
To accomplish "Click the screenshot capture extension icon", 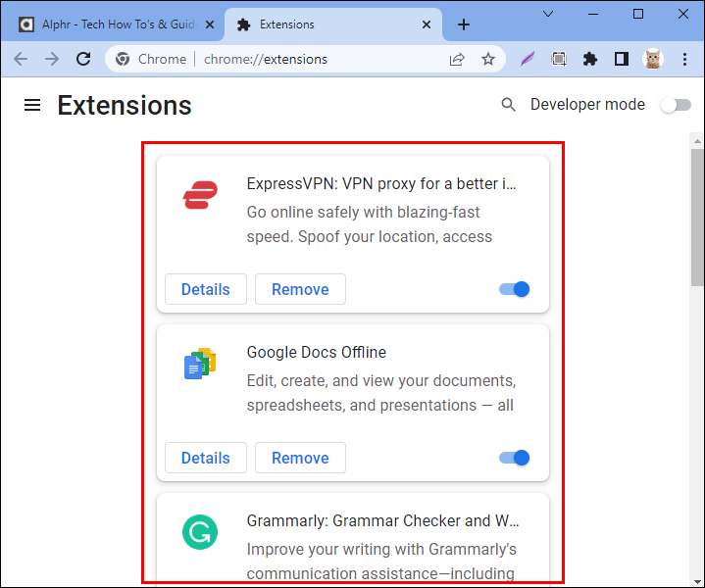I will coord(559,59).
